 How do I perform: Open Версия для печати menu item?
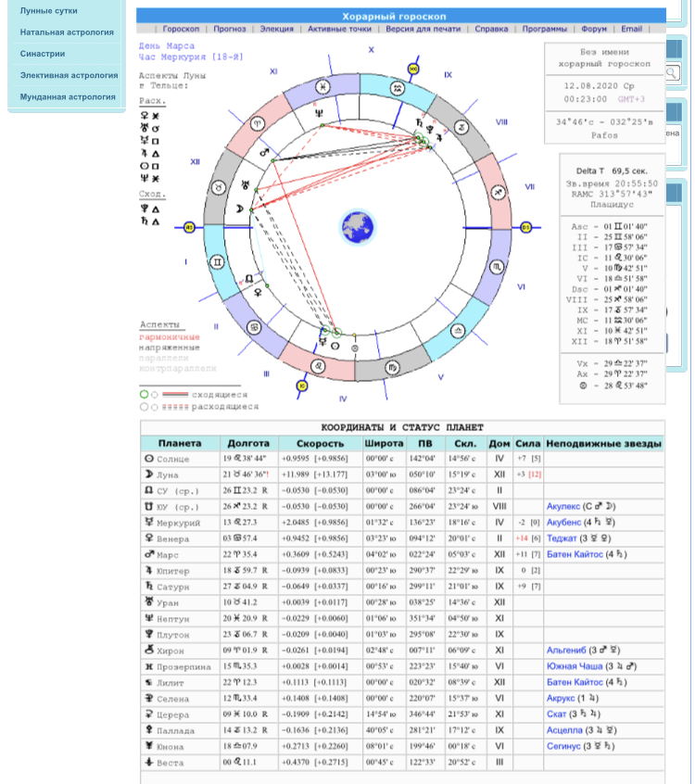(423, 29)
